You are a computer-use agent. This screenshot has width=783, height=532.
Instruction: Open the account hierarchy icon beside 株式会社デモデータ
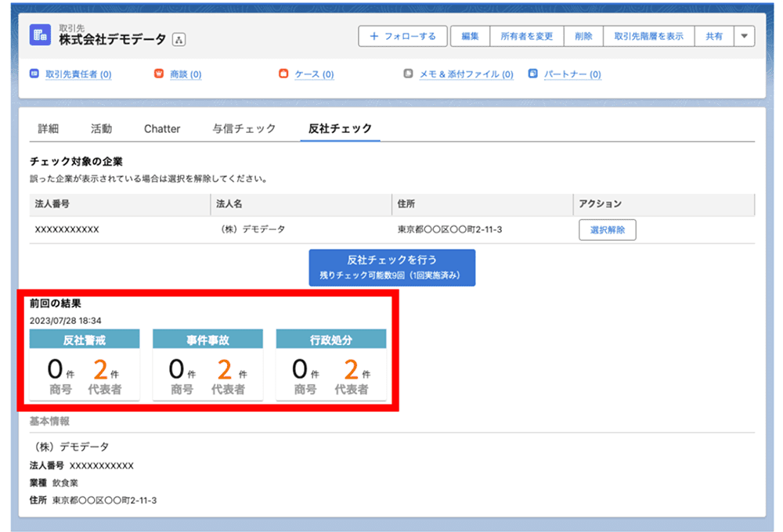point(179,38)
